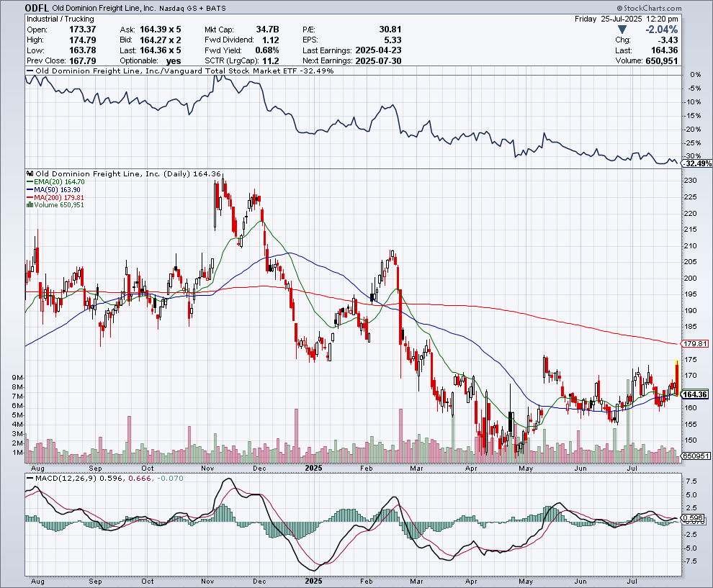The height and width of the screenshot is (588, 713).
Task: Click the candlestick icon beside the Daily title
Action: point(30,173)
